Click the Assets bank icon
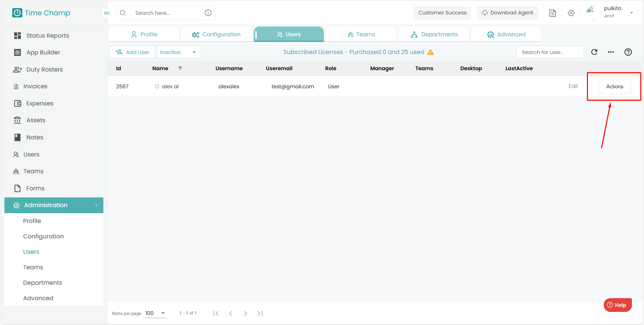Screen dimensions: 644x325 point(17,120)
